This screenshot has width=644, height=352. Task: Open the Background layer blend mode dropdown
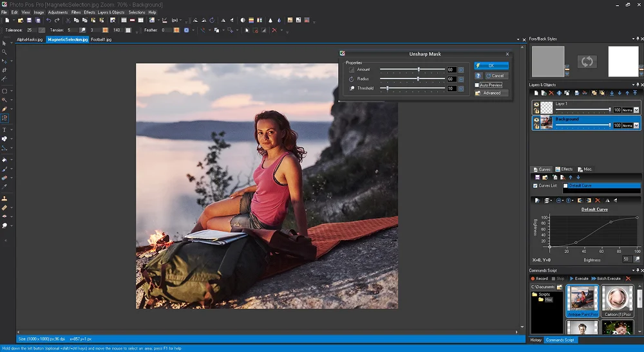tap(636, 125)
